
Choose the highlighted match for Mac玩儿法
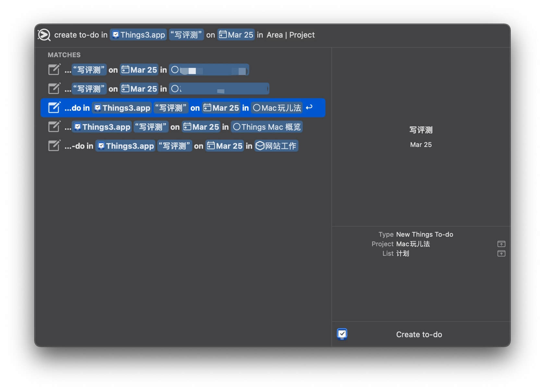pyautogui.click(x=183, y=108)
